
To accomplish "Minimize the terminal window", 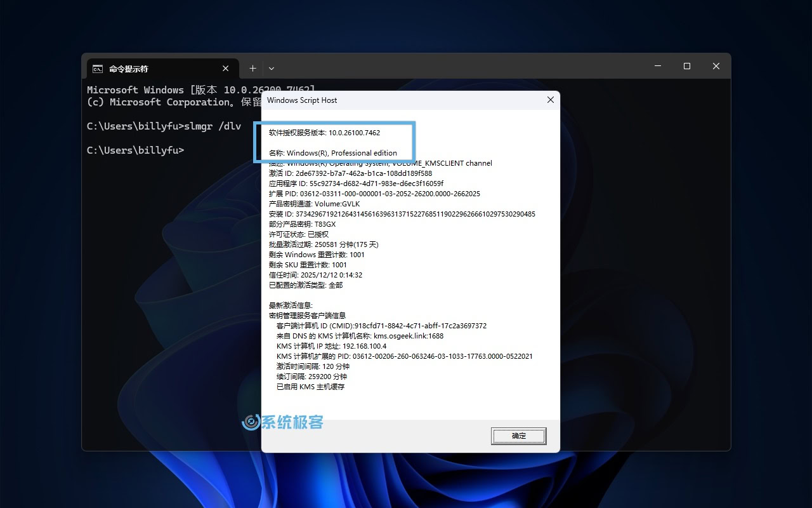I will coord(657,66).
